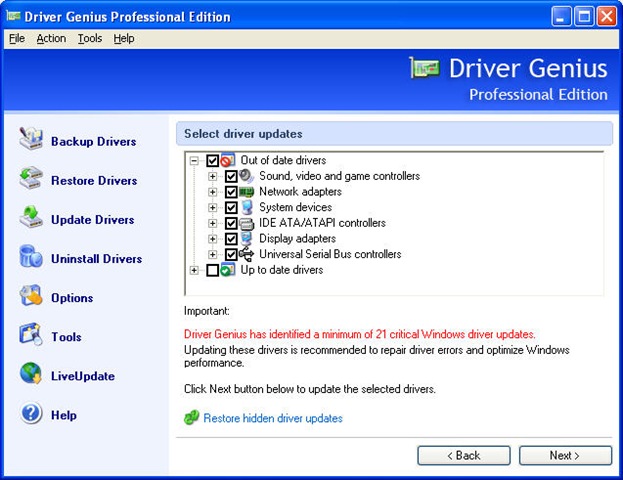Click the Backup Drivers sidebar icon

coord(31,139)
